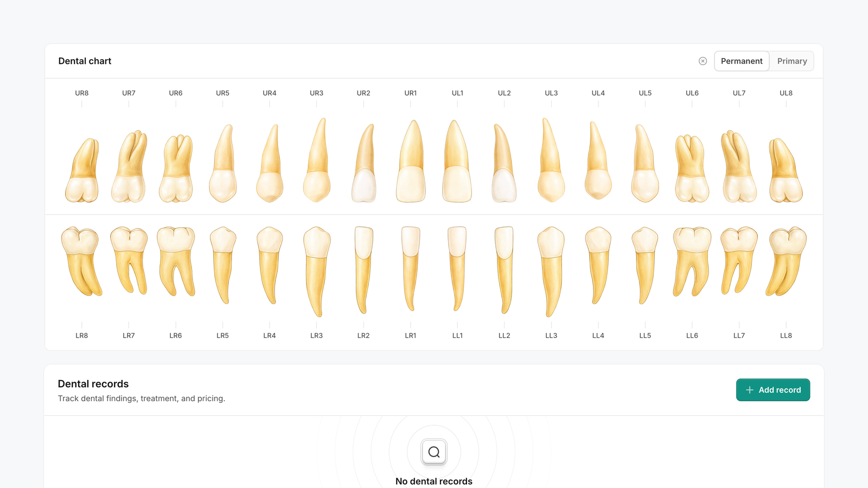868x488 pixels.
Task: Add a new dental record
Action: pyautogui.click(x=773, y=390)
